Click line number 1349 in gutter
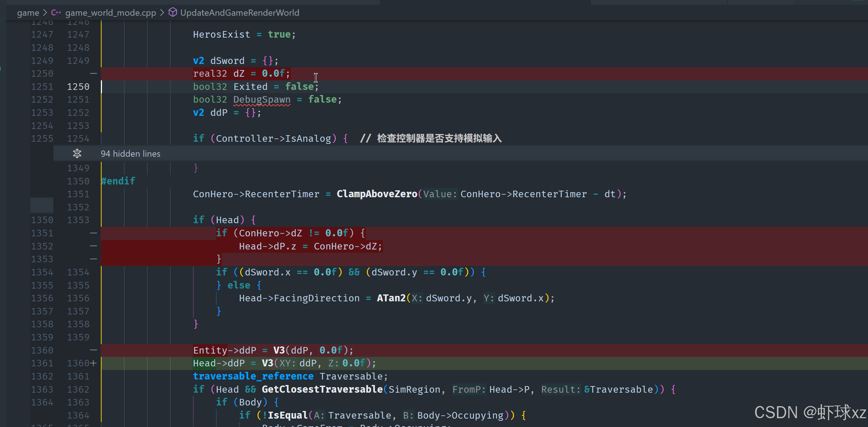This screenshot has width=868, height=427. (x=78, y=168)
